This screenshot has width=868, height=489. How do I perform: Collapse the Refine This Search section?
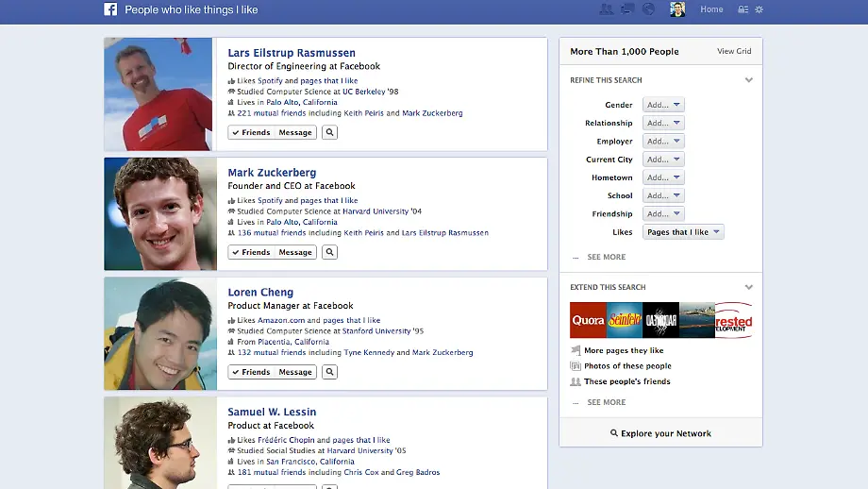749,80
